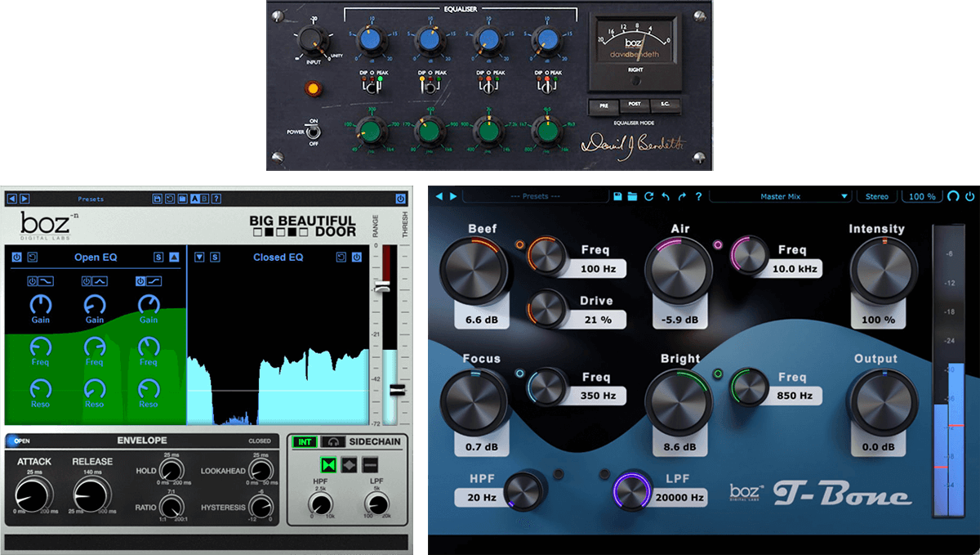This screenshot has width=980, height=555.
Task: Toggle the Open EQ power button
Action: pyautogui.click(x=16, y=257)
